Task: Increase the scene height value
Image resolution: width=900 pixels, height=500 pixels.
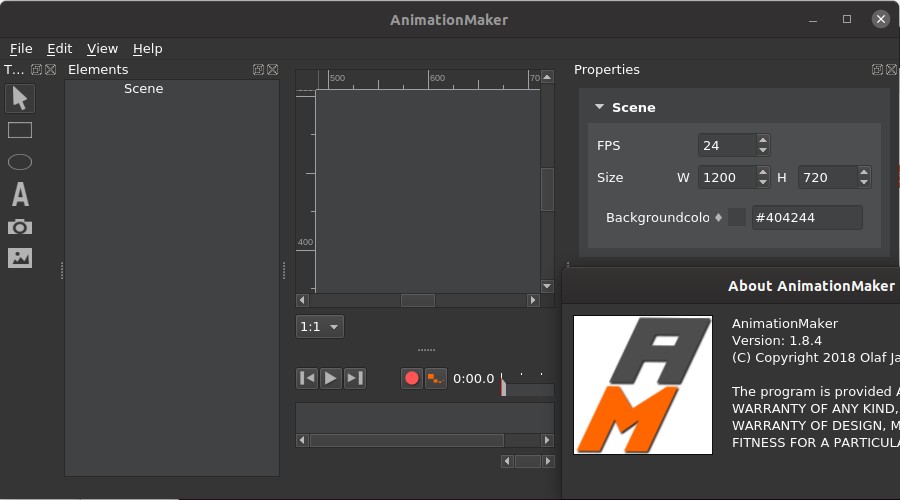Action: 864,172
